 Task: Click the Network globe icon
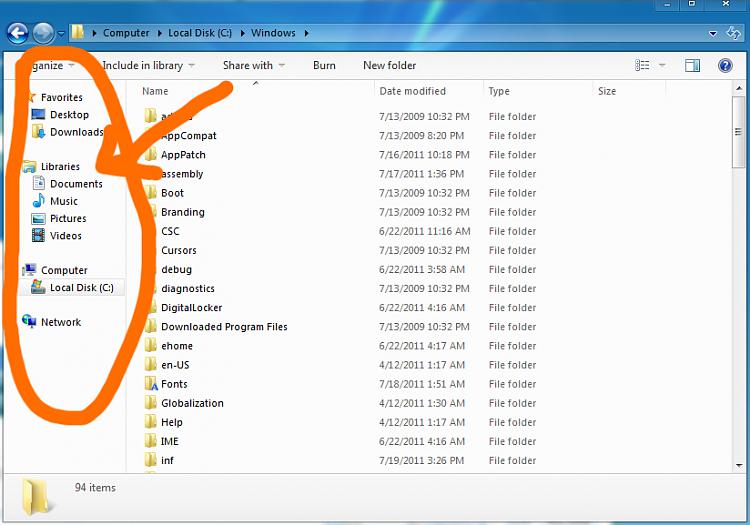tap(29, 321)
